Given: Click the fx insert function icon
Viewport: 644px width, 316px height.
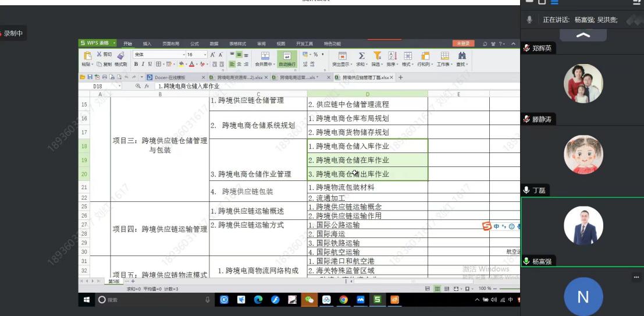Looking at the screenshot, I should pyautogui.click(x=147, y=86).
